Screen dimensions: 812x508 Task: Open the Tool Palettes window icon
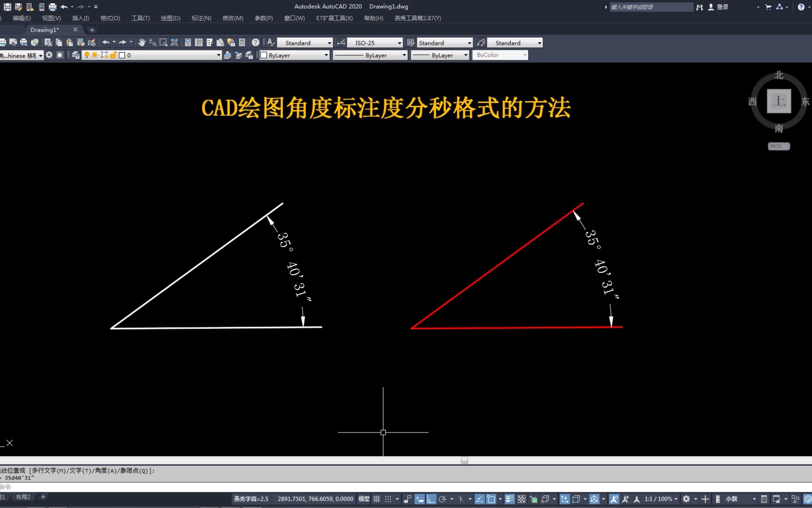tap(209, 42)
